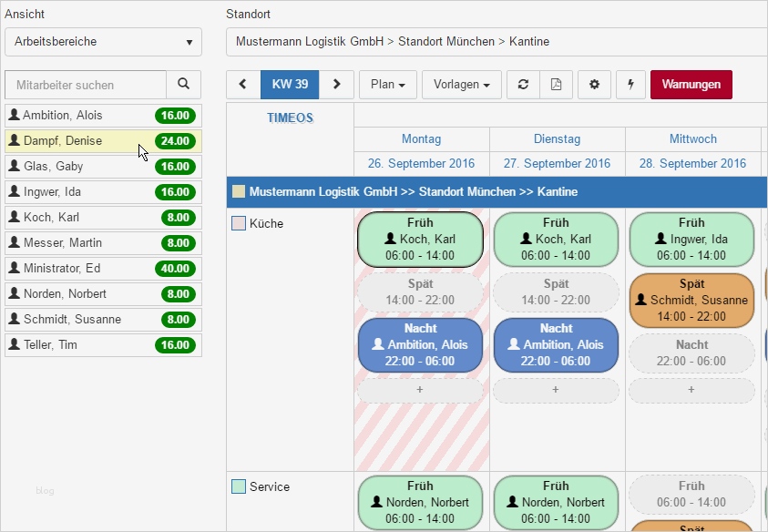Open the settings gear
Screen dimensions: 768x532
[594, 84]
